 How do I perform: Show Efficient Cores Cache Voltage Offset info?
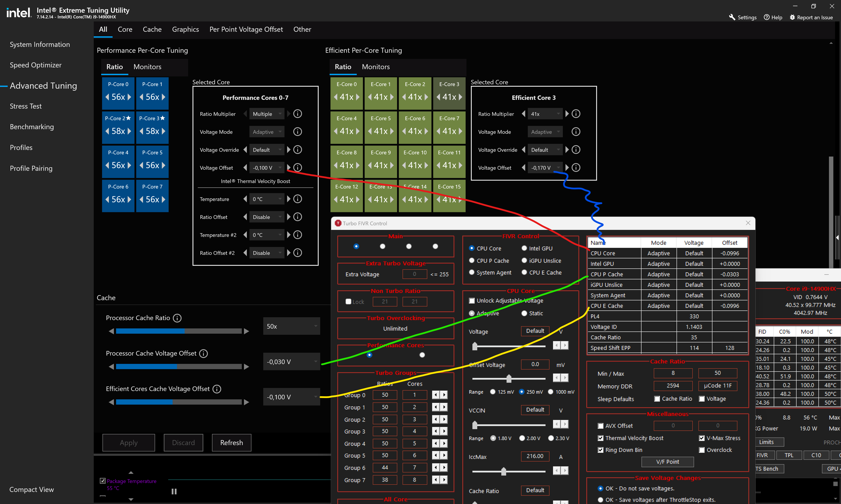(217, 389)
